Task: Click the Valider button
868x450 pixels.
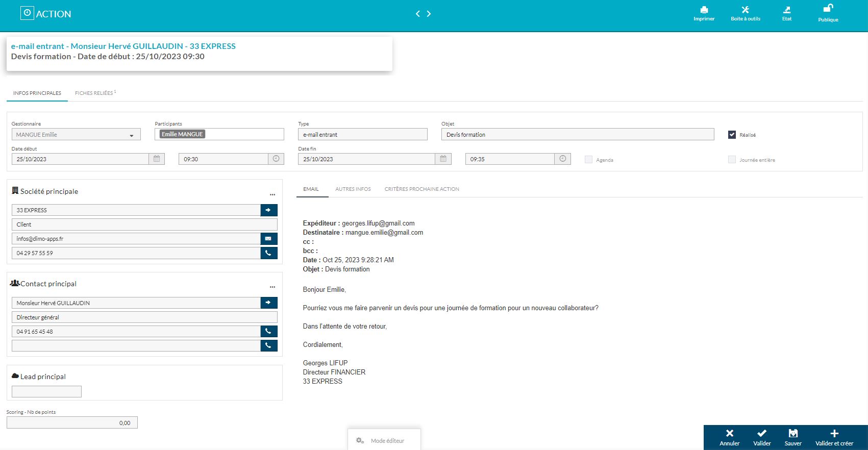Action: 762,437
